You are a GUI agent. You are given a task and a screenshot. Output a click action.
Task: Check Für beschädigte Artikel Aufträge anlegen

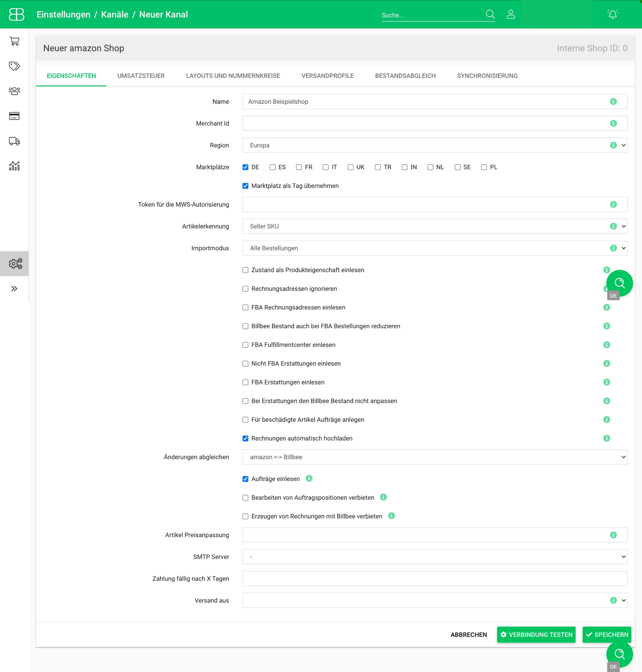245,420
